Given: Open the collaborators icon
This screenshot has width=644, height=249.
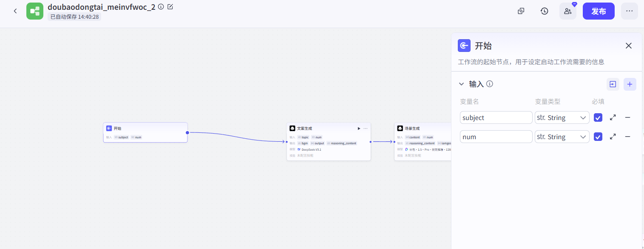Looking at the screenshot, I should pos(567,11).
